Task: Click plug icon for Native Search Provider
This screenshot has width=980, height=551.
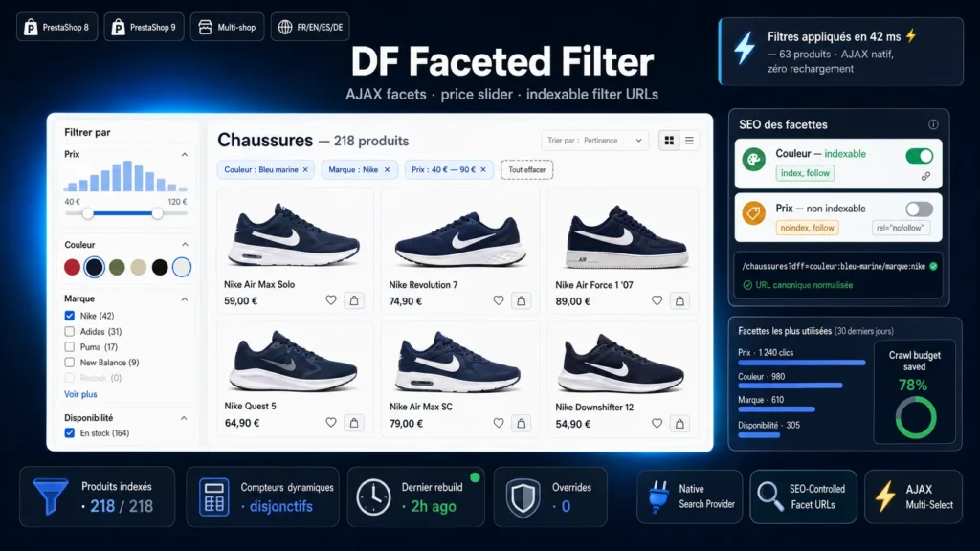Action: 657,497
